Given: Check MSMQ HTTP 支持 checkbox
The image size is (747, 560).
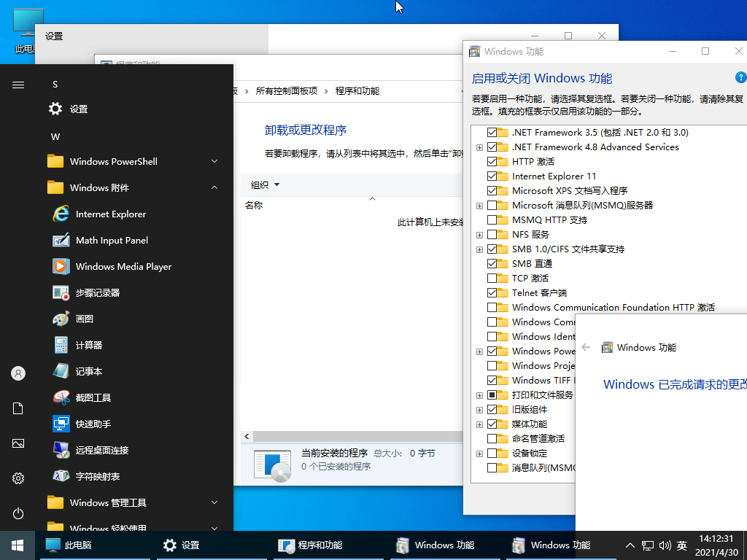Looking at the screenshot, I should [492, 220].
